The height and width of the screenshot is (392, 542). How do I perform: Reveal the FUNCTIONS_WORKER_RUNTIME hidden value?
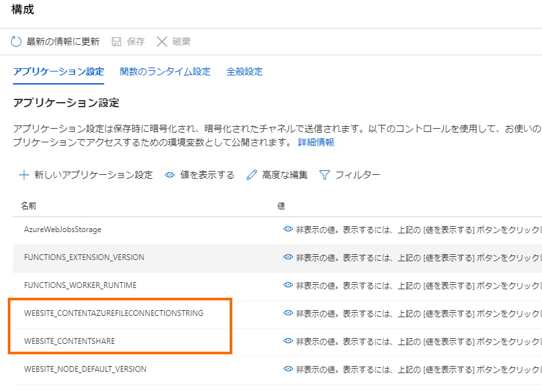coord(287,285)
